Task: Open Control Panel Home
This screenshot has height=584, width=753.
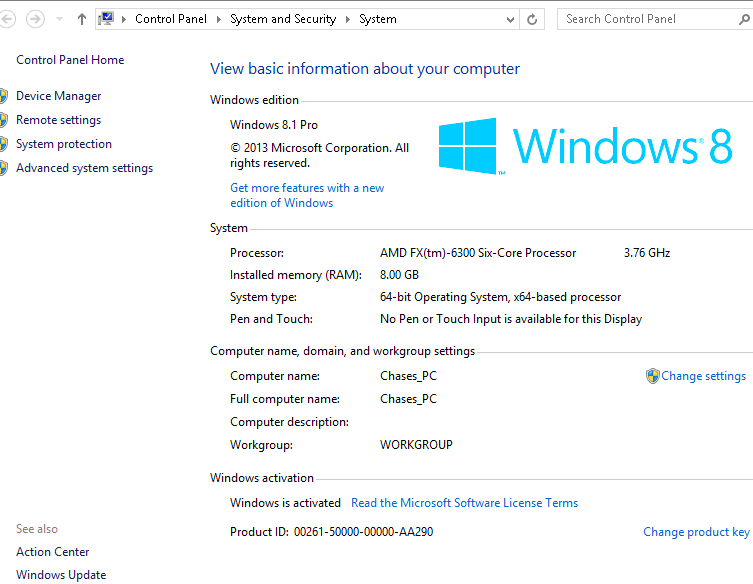Action: point(70,60)
